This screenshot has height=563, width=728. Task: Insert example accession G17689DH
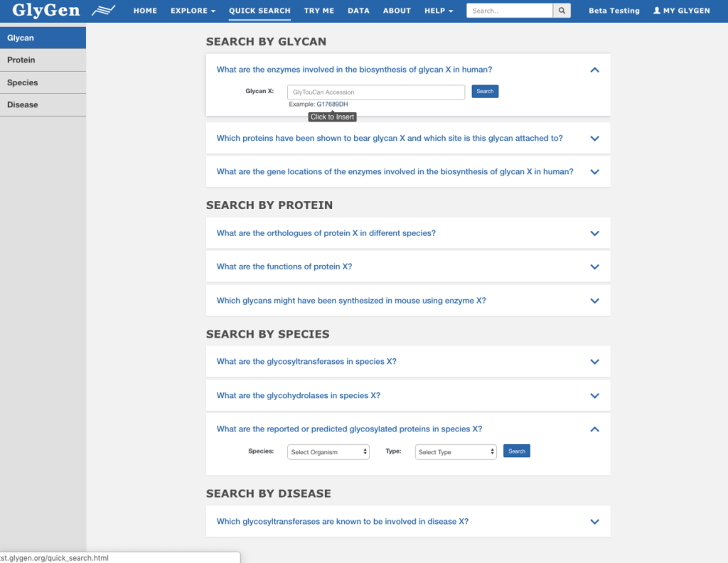[x=332, y=104]
